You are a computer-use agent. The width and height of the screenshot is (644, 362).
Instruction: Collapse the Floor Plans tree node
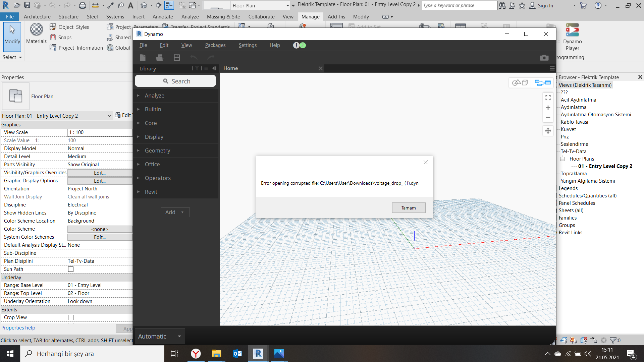tap(562, 159)
